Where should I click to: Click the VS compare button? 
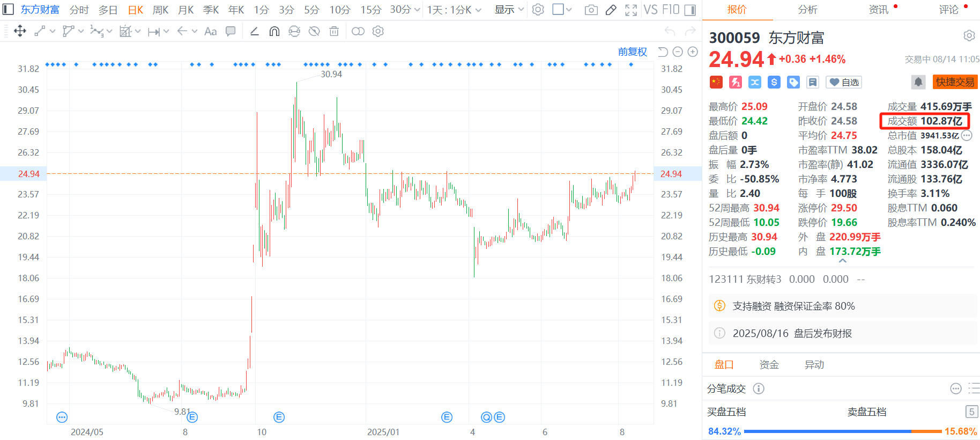pos(650,10)
